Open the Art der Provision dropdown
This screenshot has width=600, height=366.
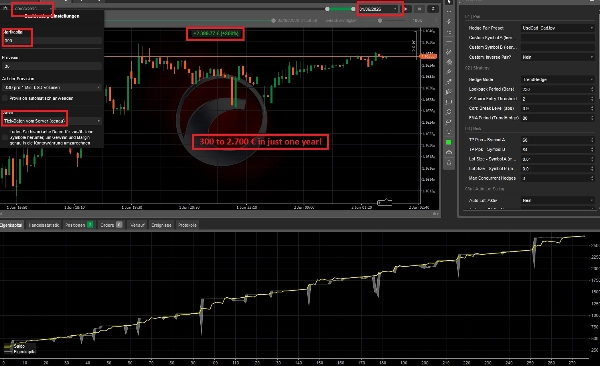pos(52,88)
